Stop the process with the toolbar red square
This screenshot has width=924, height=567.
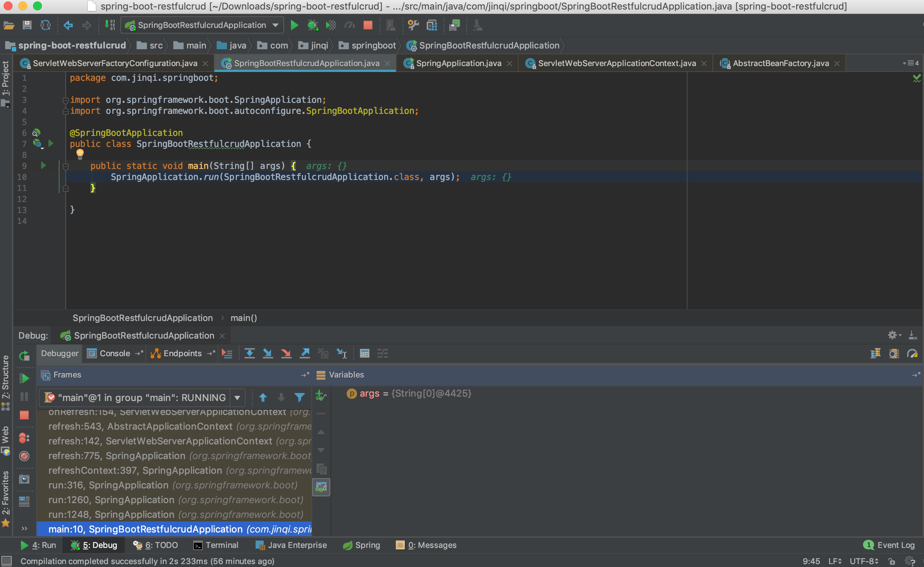(x=368, y=25)
